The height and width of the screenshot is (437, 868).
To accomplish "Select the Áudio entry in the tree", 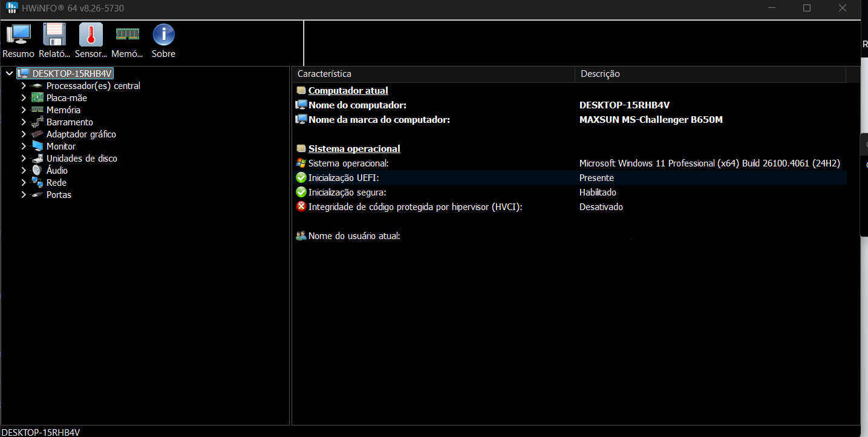I will 57,171.
